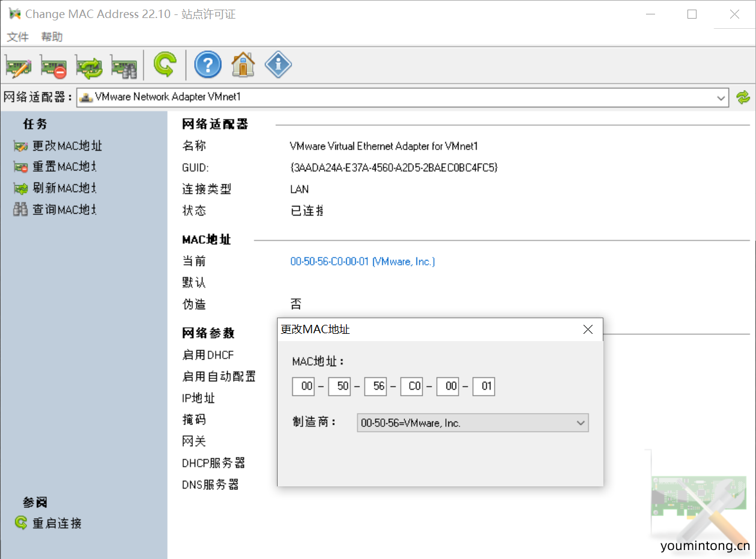Click the app icon in the title bar
Screen dimensions: 756x559
(x=14, y=14)
